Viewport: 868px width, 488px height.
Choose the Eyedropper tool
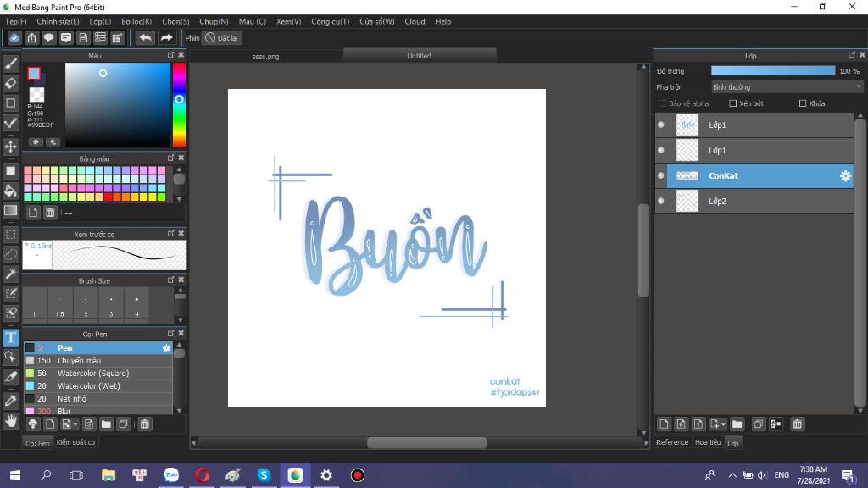(x=11, y=400)
